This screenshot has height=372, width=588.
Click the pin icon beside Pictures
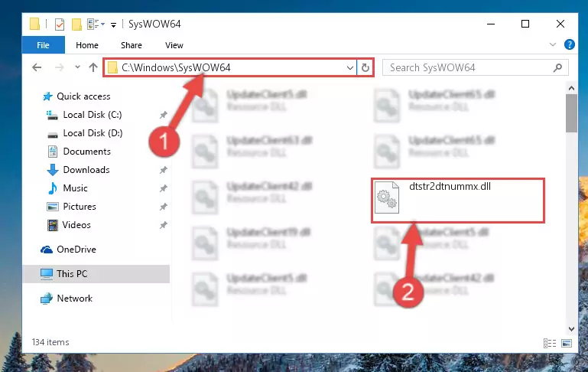(x=163, y=207)
